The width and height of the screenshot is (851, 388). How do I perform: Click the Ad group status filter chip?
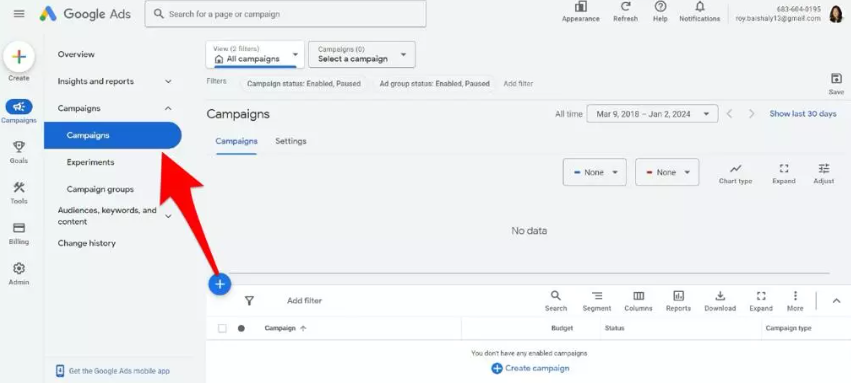434,84
